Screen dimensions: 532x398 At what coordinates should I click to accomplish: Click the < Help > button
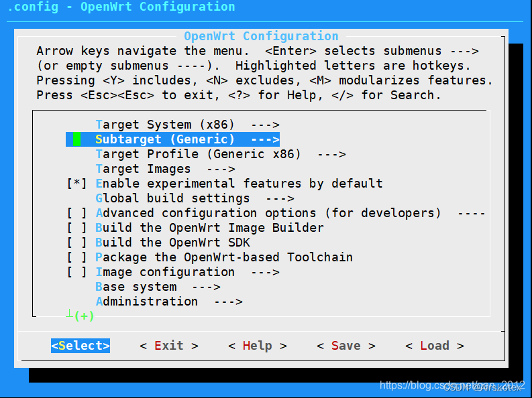(258, 346)
